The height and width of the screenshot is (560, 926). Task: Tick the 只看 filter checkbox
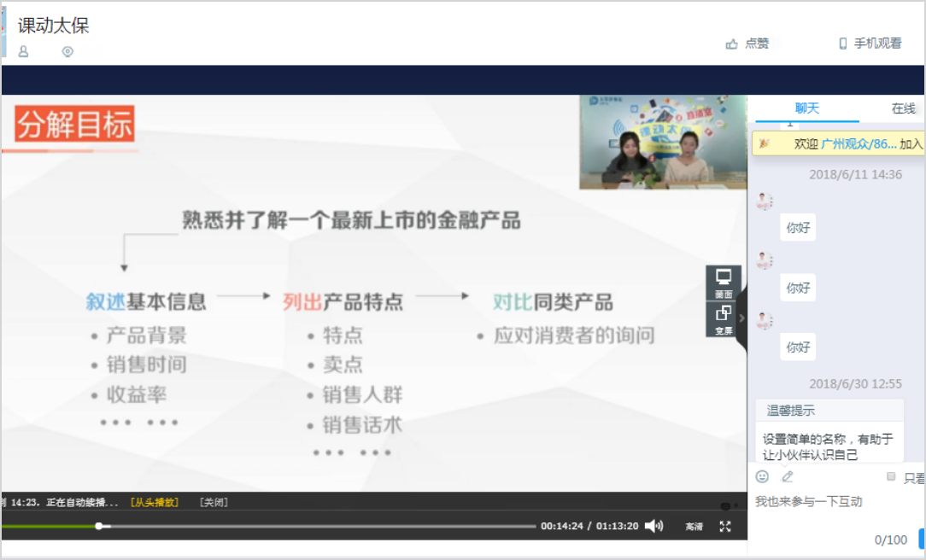click(x=891, y=476)
